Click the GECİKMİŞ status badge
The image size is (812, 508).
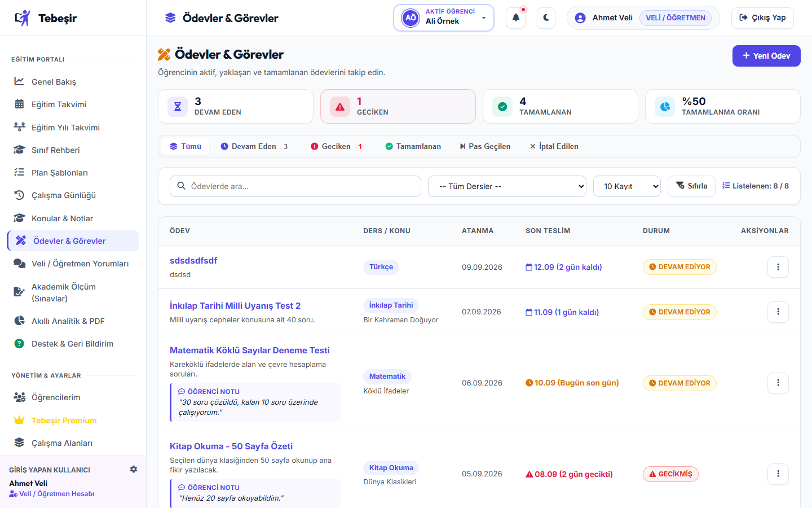tap(670, 474)
